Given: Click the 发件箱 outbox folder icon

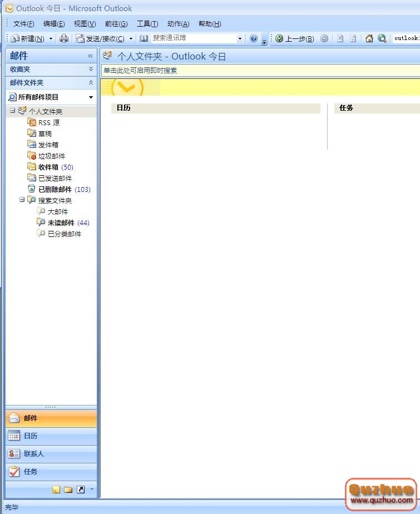Looking at the screenshot, I should pos(32,144).
